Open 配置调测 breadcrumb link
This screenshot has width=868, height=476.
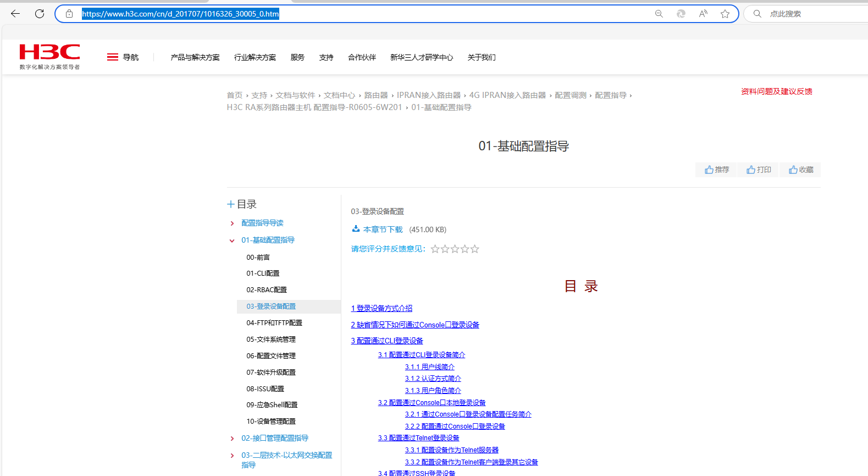pyautogui.click(x=571, y=95)
